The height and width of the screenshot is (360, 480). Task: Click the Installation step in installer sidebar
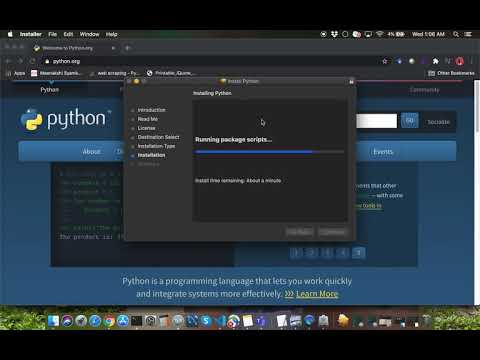pyautogui.click(x=151, y=155)
